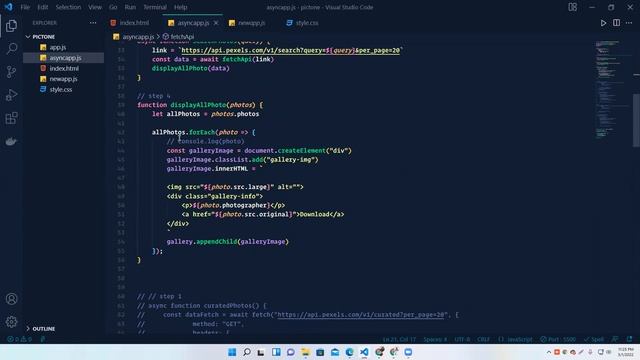Open the Help menu

[x=180, y=7]
